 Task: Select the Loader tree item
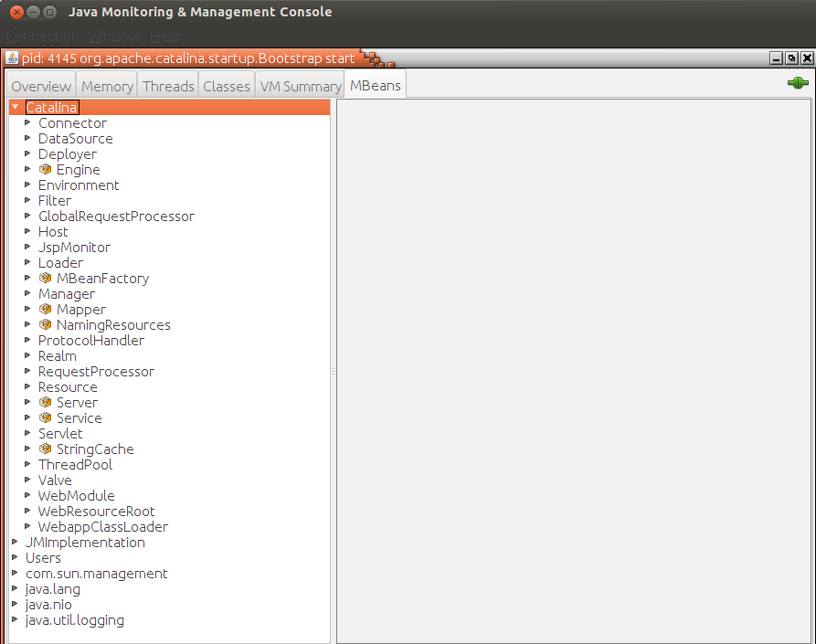click(60, 263)
